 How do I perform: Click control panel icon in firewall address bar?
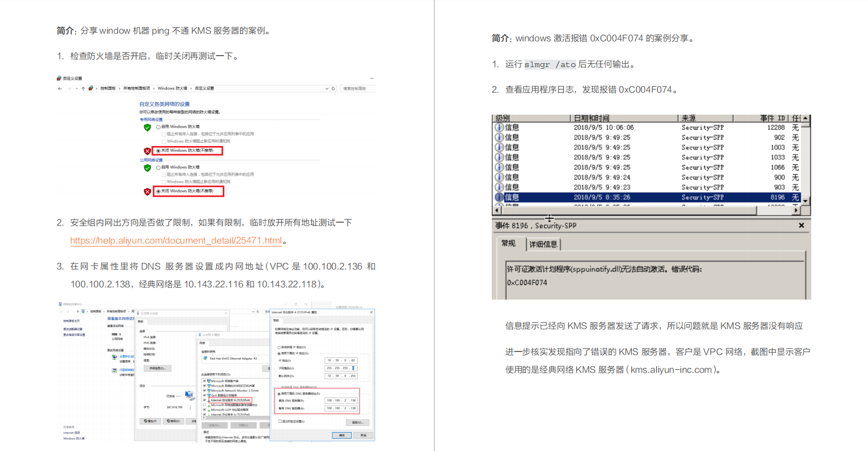coord(91,88)
